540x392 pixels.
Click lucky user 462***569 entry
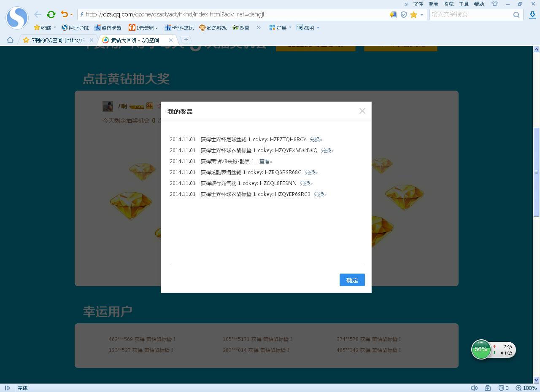pos(142,339)
